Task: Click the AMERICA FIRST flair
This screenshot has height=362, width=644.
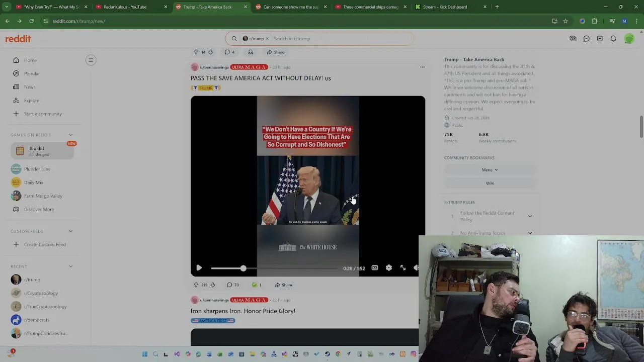Action: coord(213,321)
